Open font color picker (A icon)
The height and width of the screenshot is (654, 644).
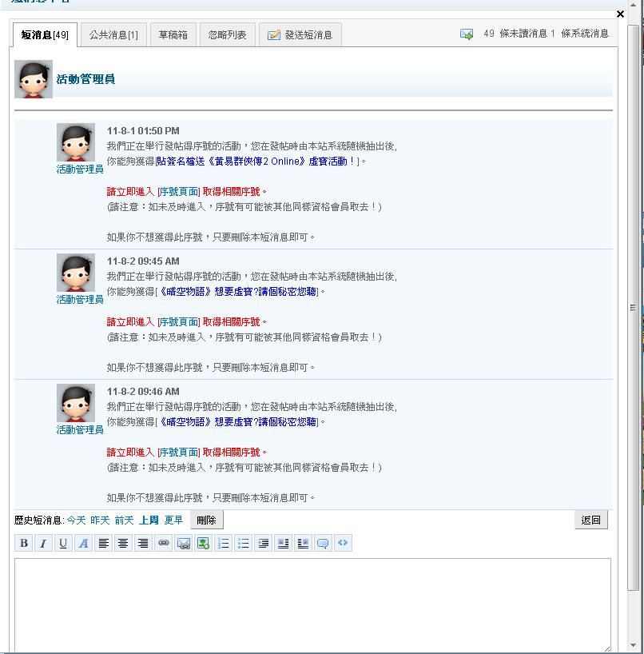click(x=83, y=544)
